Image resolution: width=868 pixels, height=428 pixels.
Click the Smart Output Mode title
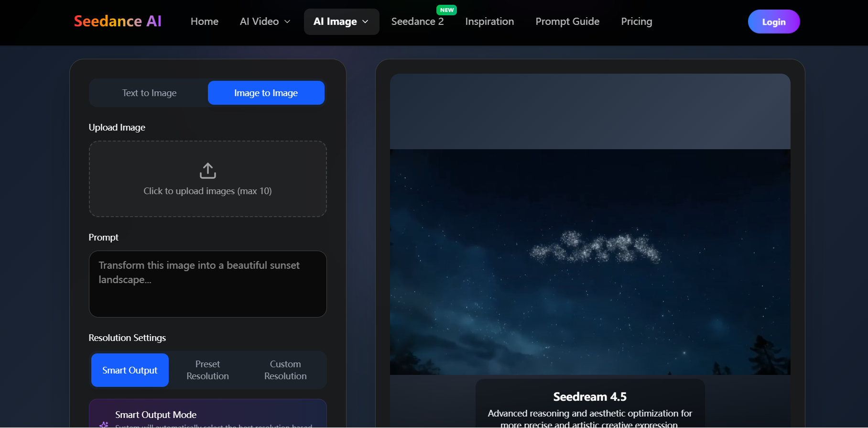(156, 415)
